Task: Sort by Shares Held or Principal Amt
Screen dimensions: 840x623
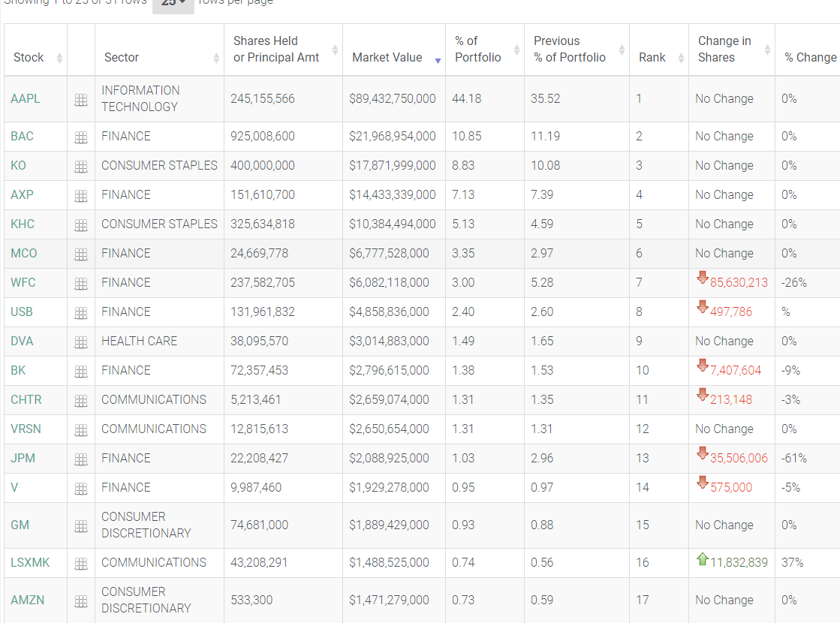Action: click(x=284, y=50)
